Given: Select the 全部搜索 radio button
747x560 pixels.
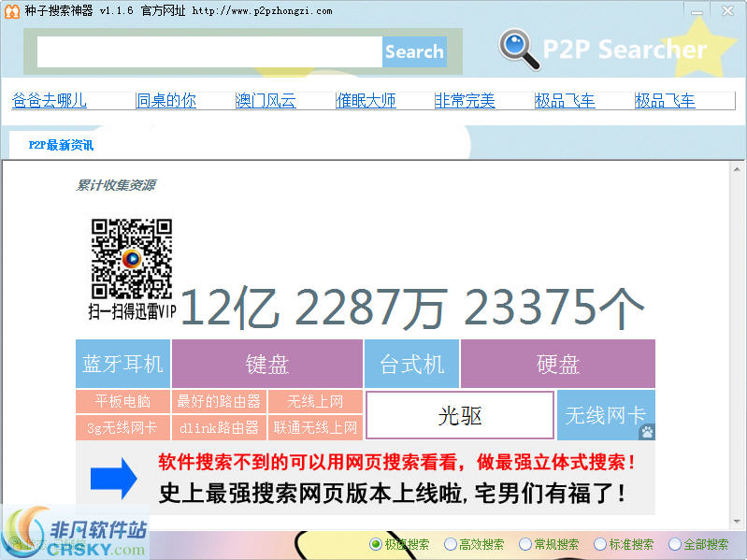Looking at the screenshot, I should 698,544.
